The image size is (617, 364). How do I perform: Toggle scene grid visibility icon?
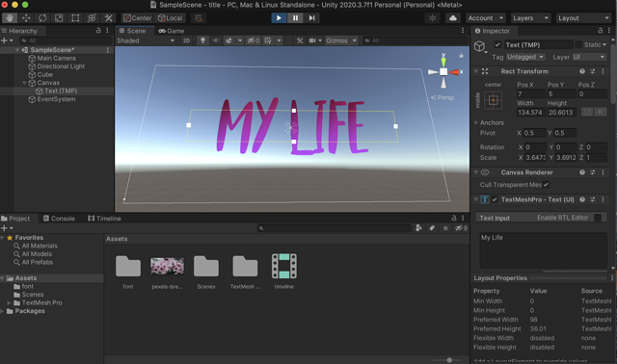coord(268,40)
